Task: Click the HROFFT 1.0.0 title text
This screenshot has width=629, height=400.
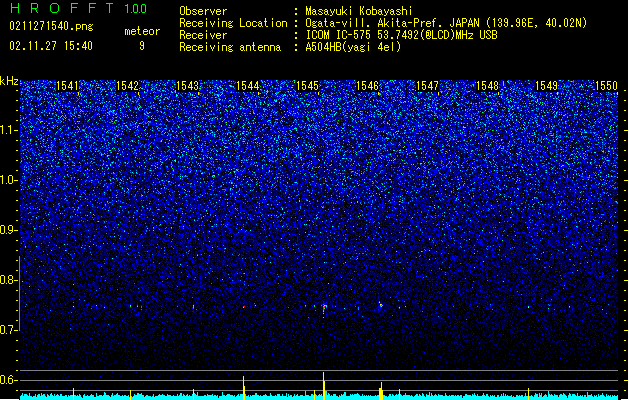Action: (79, 8)
